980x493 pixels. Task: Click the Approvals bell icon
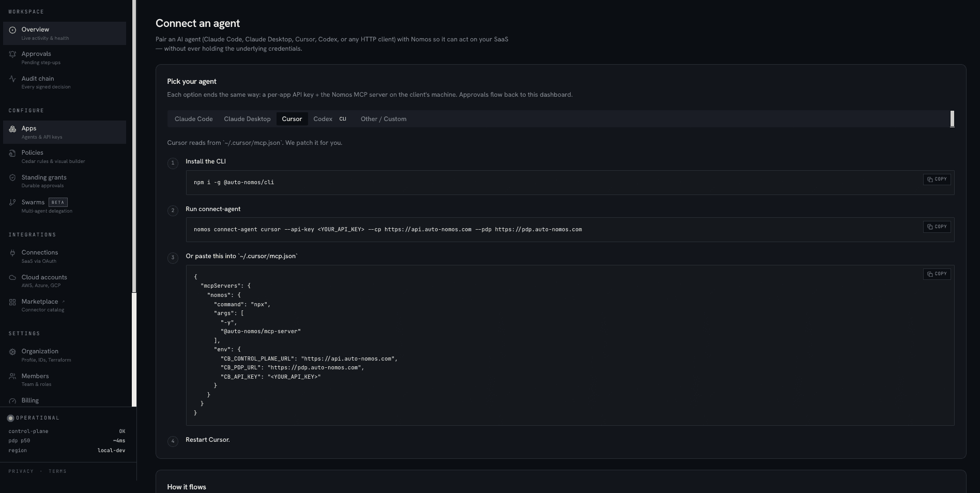(x=12, y=54)
